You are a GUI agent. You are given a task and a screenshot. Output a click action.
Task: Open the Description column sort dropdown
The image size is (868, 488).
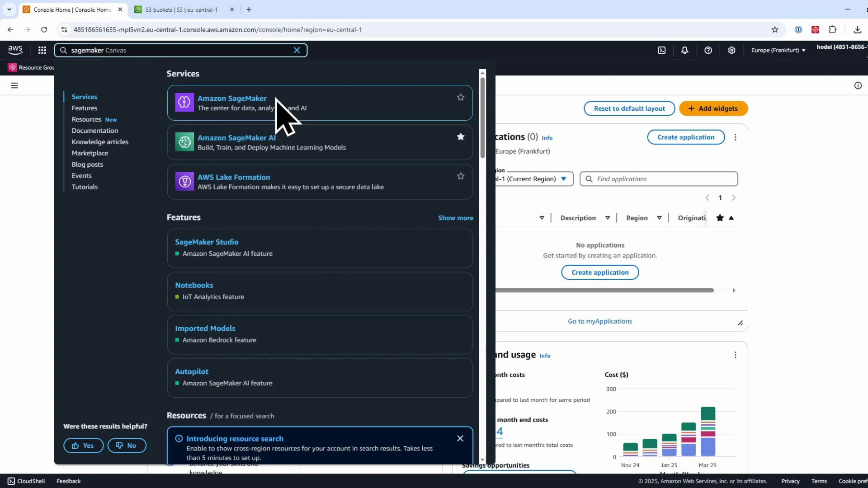tap(608, 217)
